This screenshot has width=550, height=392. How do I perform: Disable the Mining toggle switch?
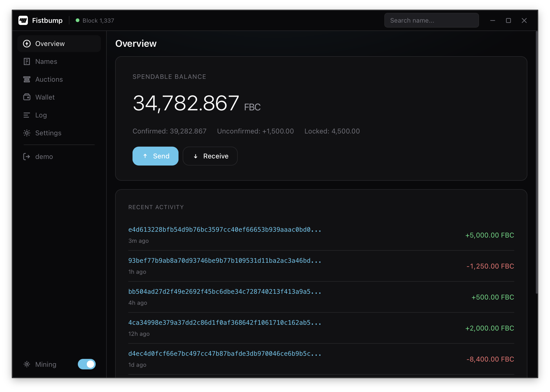tap(86, 364)
